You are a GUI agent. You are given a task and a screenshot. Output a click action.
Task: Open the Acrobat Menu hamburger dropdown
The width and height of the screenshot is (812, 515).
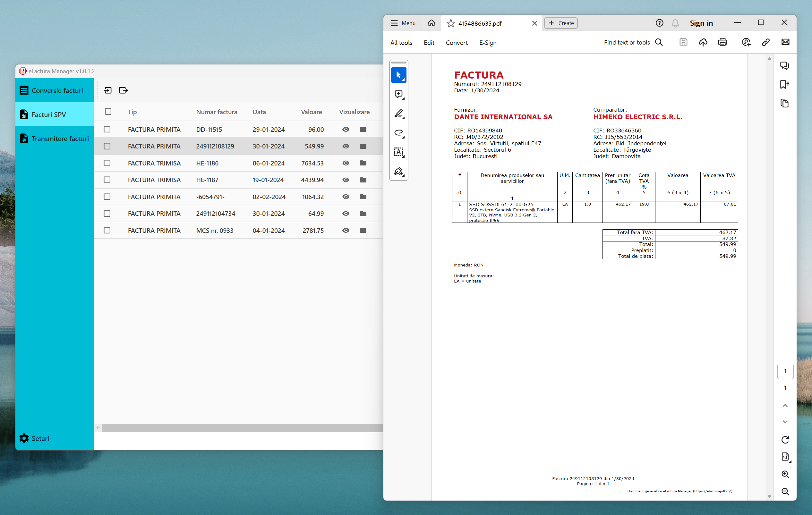(403, 23)
